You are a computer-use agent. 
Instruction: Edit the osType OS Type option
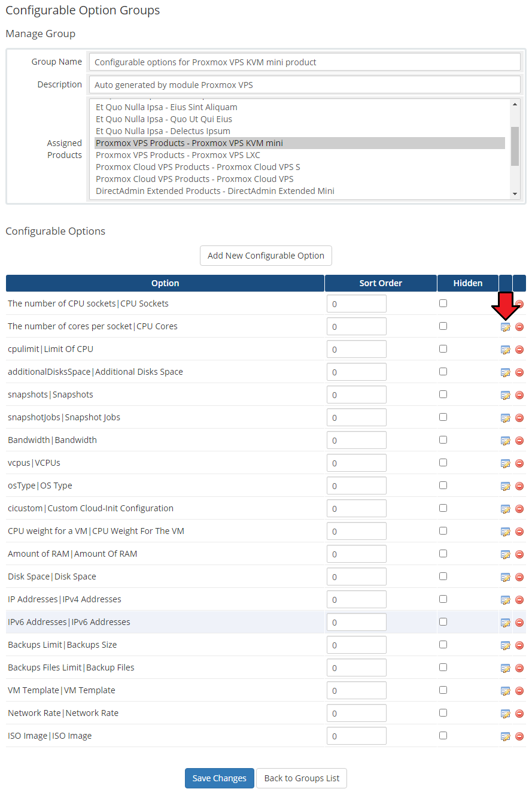point(506,486)
